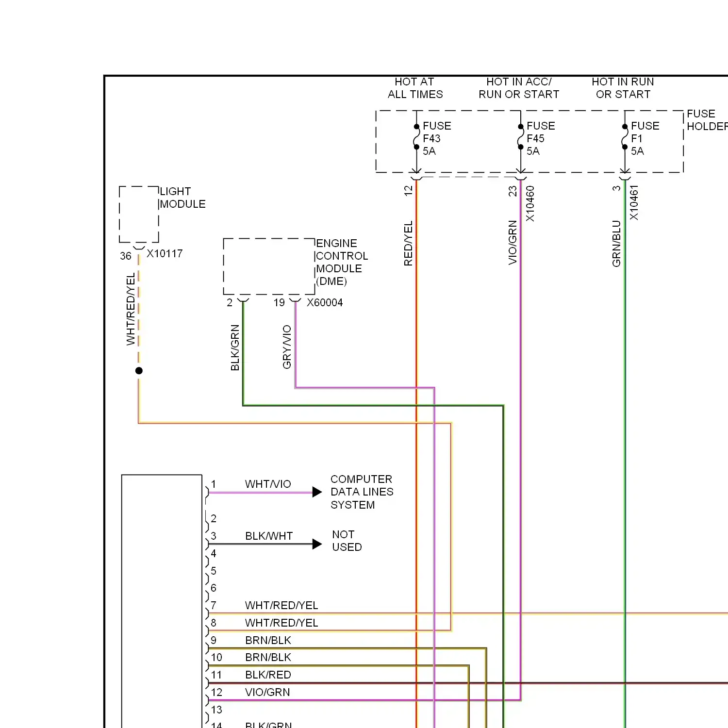The image size is (728, 728).
Task: Click COMPUTER DATA LINES SYSTEM text
Action: [x=362, y=492]
